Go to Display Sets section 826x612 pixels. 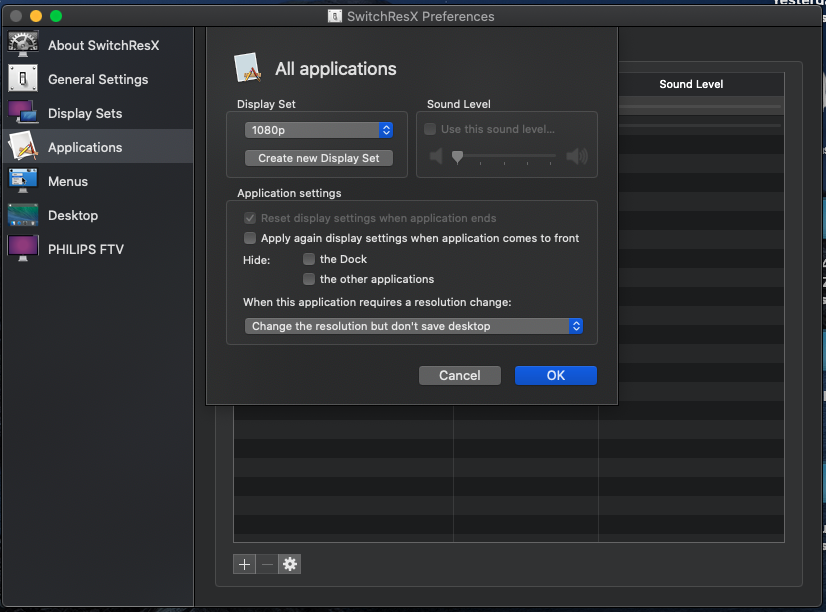point(98,113)
